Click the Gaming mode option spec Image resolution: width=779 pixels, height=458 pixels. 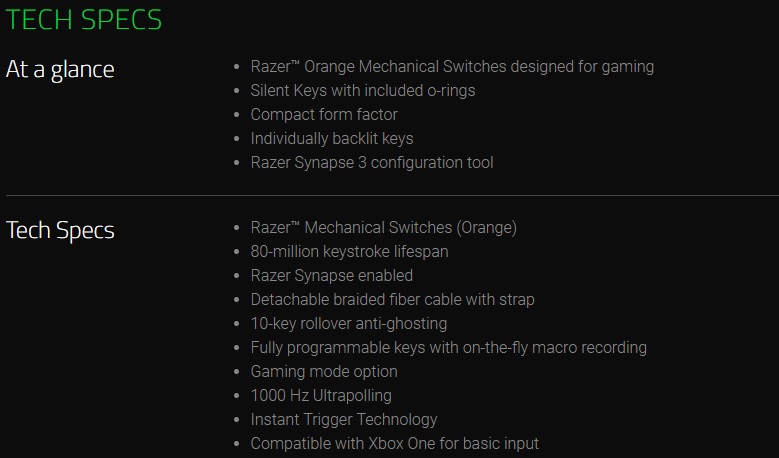pos(323,372)
